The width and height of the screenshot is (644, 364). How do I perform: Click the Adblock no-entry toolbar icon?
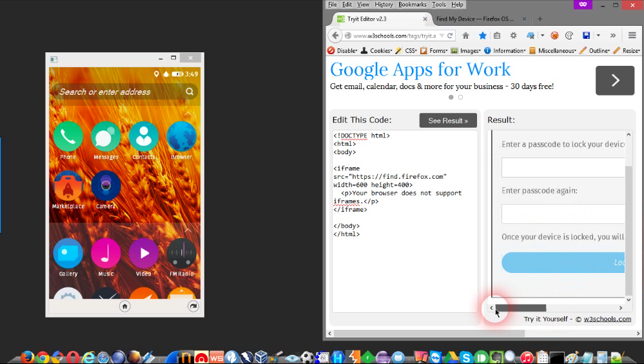[554, 35]
